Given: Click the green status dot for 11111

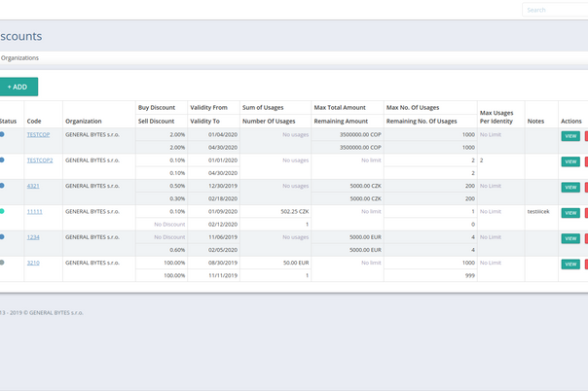Looking at the screenshot, I should coord(3,210).
